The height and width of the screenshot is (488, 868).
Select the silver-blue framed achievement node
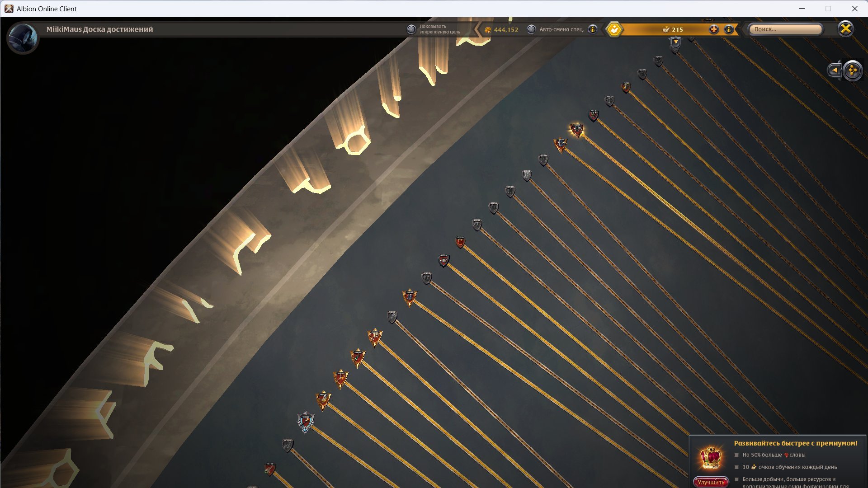point(306,422)
